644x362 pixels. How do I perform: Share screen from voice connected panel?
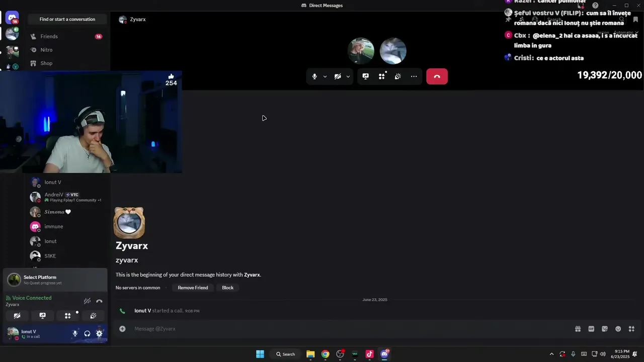(x=42, y=316)
